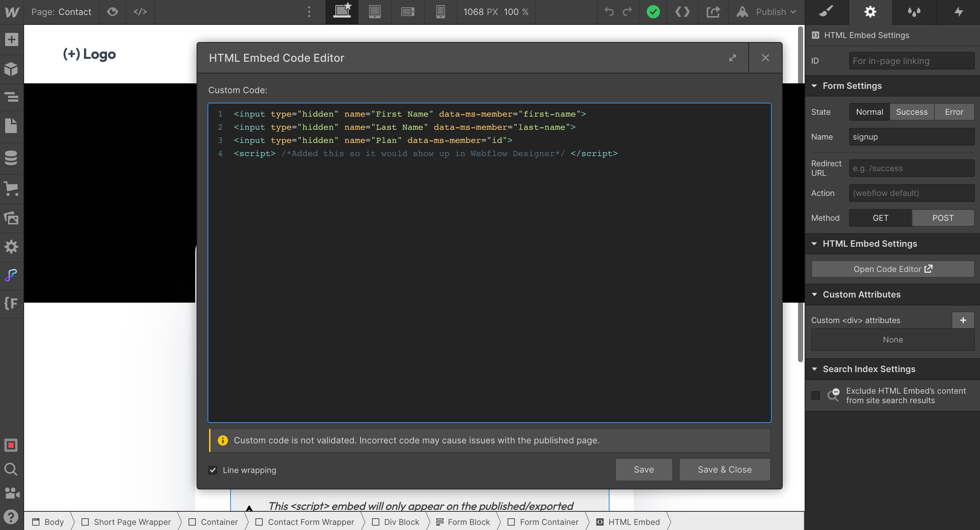Uncheck the Line wrapping option
Image resolution: width=980 pixels, height=530 pixels.
(x=213, y=470)
